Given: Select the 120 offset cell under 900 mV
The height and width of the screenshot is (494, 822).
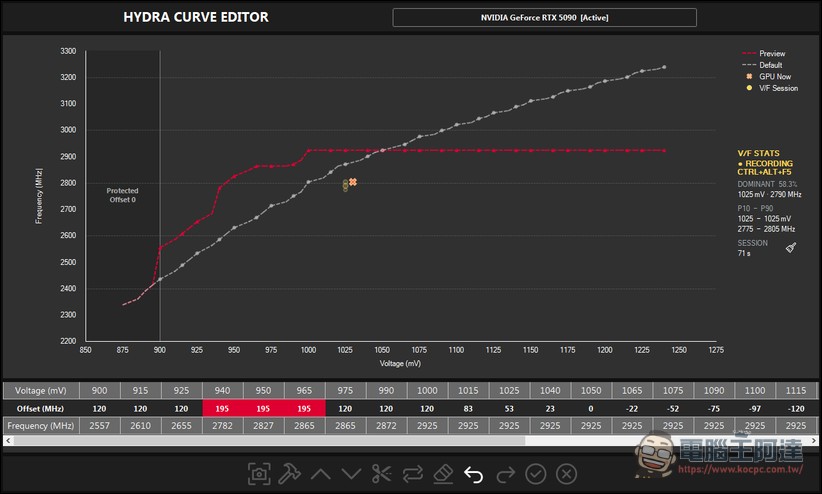Looking at the screenshot, I should (100, 409).
